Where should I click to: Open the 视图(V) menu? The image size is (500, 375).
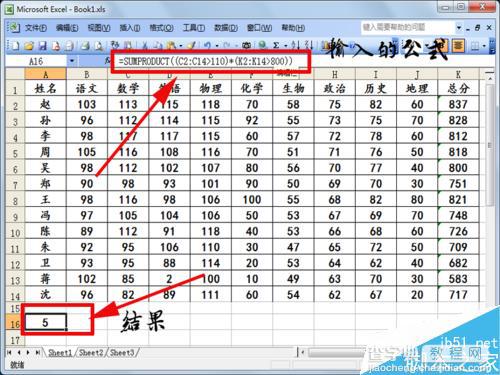click(99, 28)
